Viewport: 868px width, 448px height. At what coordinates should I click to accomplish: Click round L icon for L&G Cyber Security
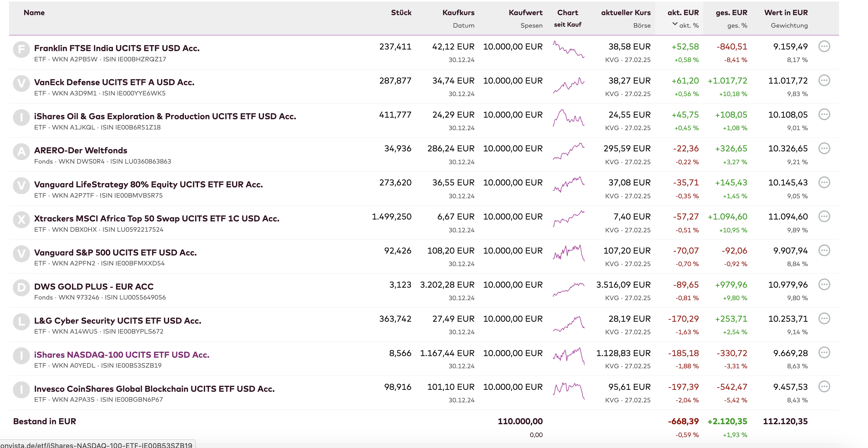click(21, 321)
